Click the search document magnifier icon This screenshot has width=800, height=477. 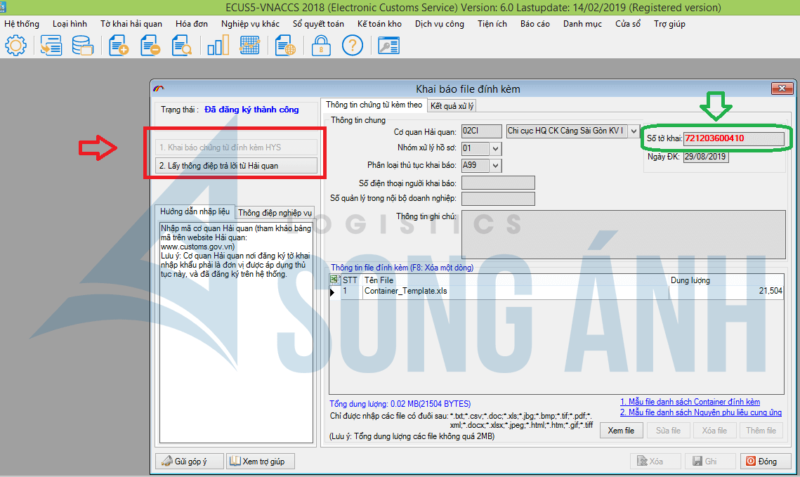[x=181, y=45]
